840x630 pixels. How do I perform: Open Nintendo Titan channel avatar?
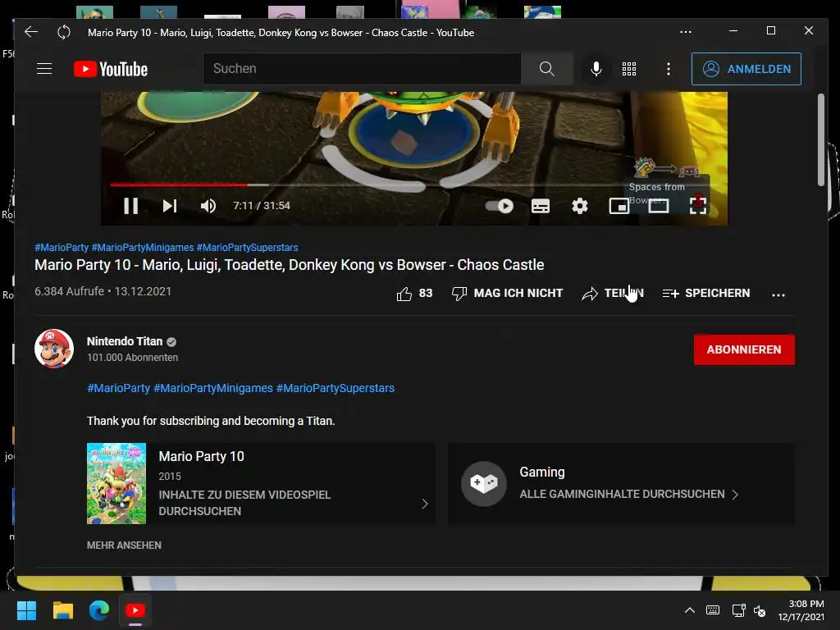54,349
